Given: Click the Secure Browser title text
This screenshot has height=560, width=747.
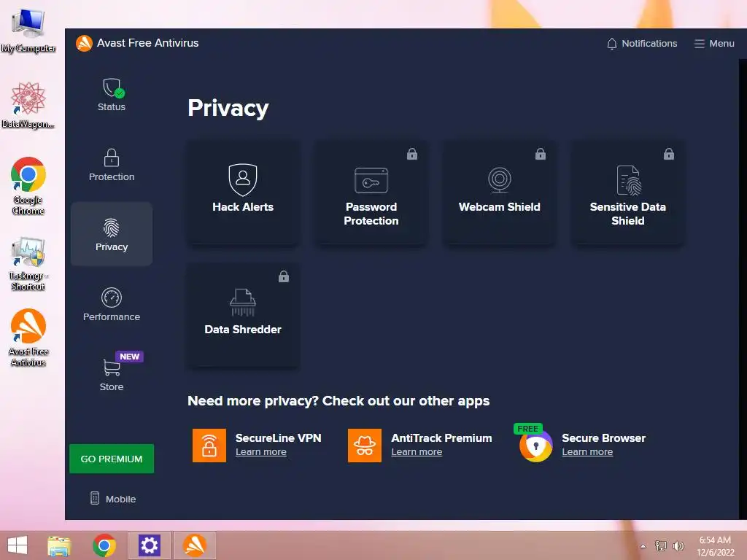Looking at the screenshot, I should tap(603, 438).
